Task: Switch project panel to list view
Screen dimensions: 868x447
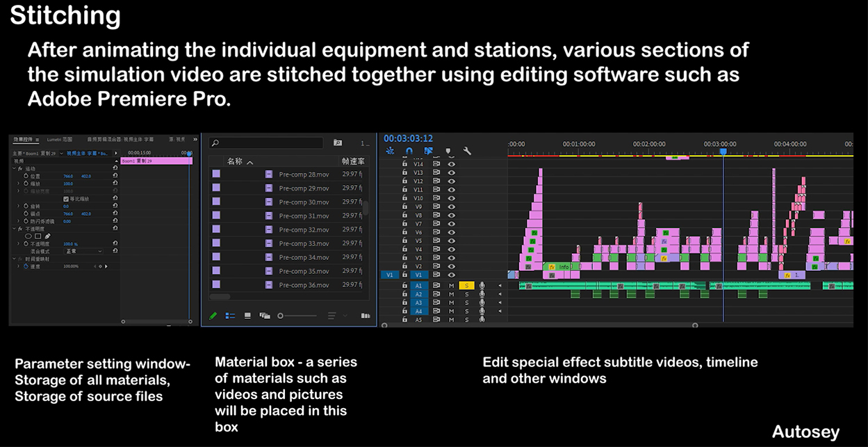Action: 230,316
